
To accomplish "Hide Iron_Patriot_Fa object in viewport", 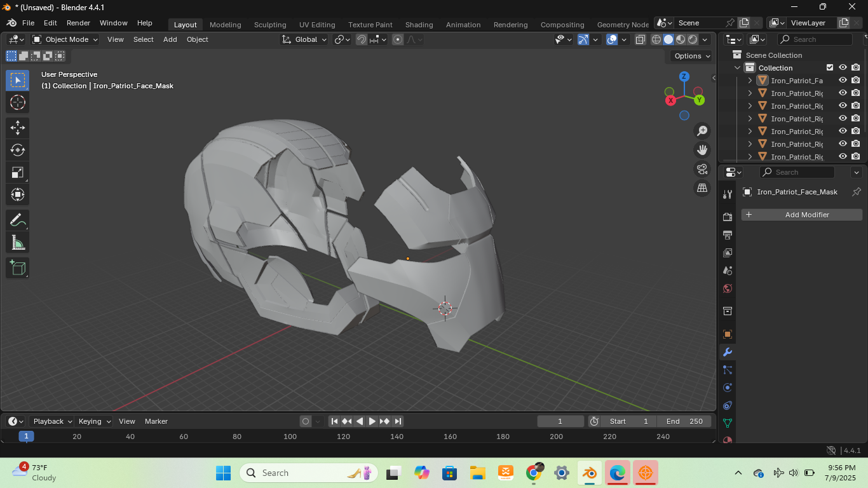I will [843, 81].
